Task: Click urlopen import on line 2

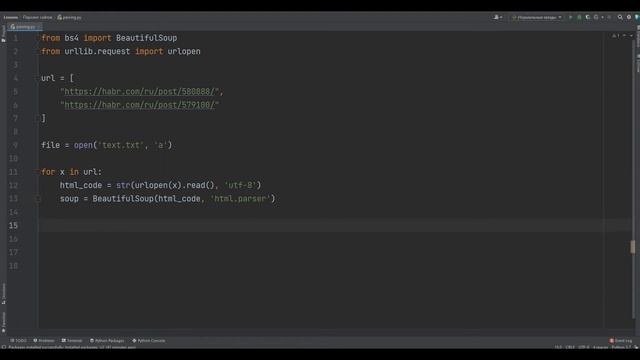Action: (184, 51)
